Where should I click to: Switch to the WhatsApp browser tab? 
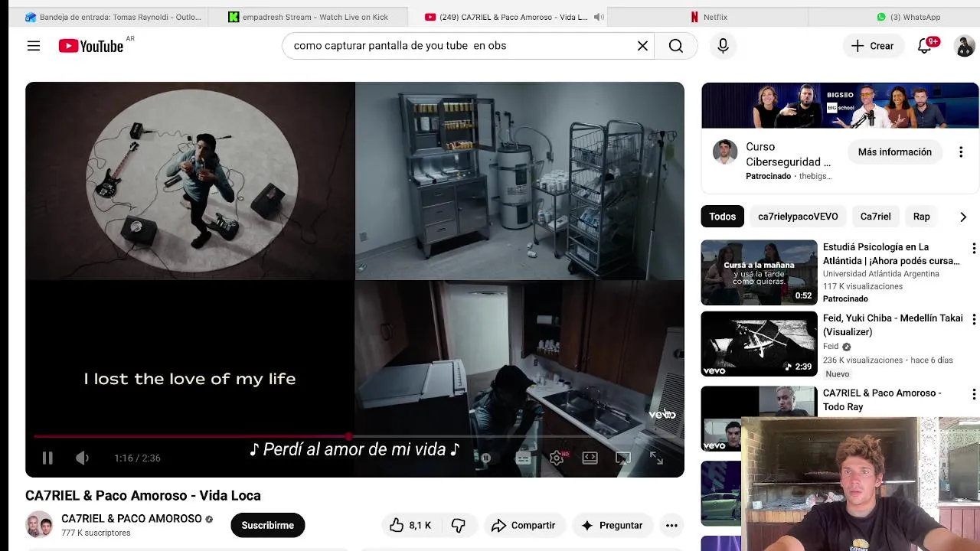point(908,17)
